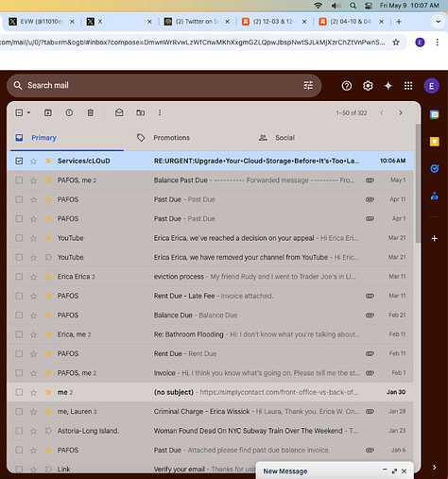Viewport: 448px width, 479px height.
Task: Uncheck the Services/cLOuD email checkbox
Action: point(19,161)
